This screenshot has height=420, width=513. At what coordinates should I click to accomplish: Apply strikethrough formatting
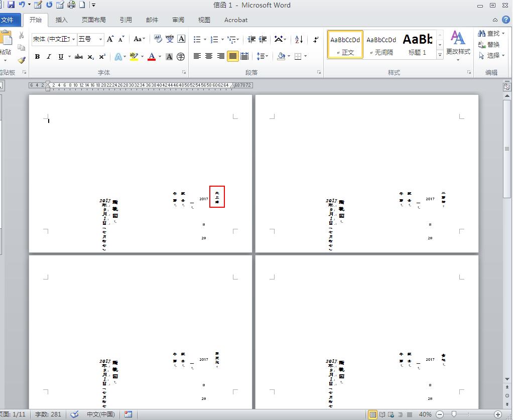pos(79,57)
